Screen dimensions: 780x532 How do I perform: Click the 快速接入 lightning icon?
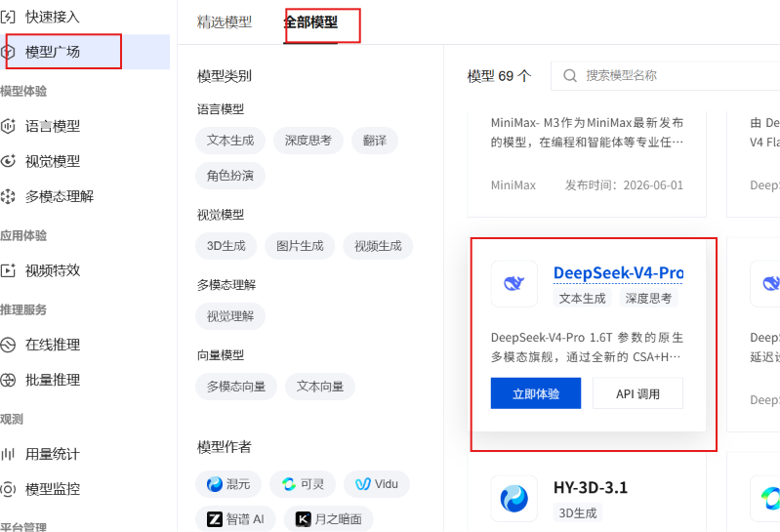(8, 18)
